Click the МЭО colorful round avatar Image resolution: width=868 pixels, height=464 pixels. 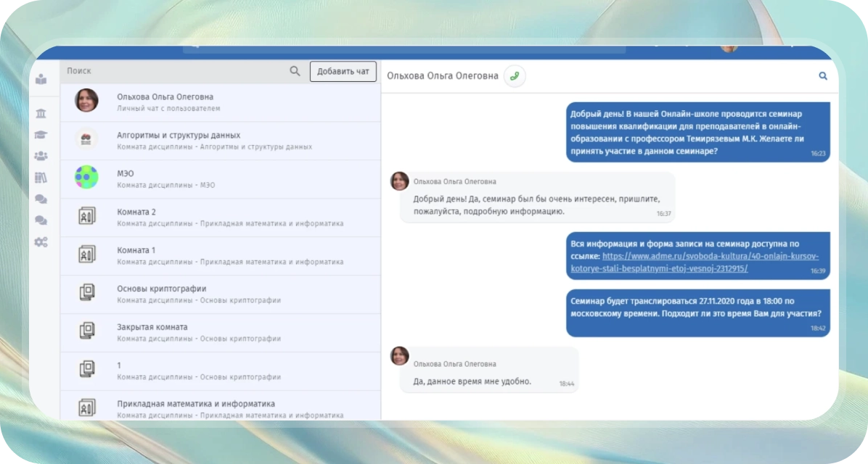pos(86,177)
